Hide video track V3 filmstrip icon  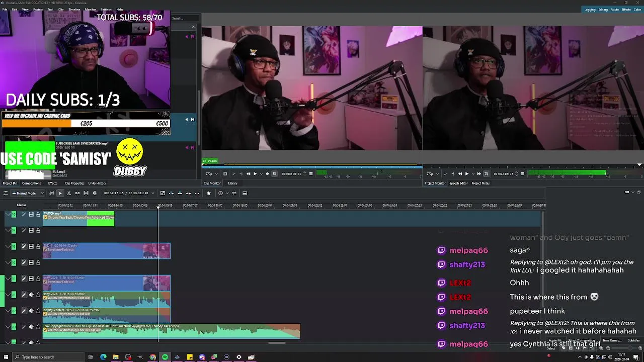[31, 246]
